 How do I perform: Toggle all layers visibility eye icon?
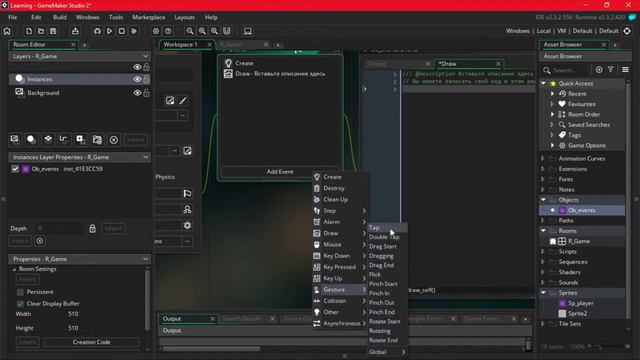pos(137,67)
